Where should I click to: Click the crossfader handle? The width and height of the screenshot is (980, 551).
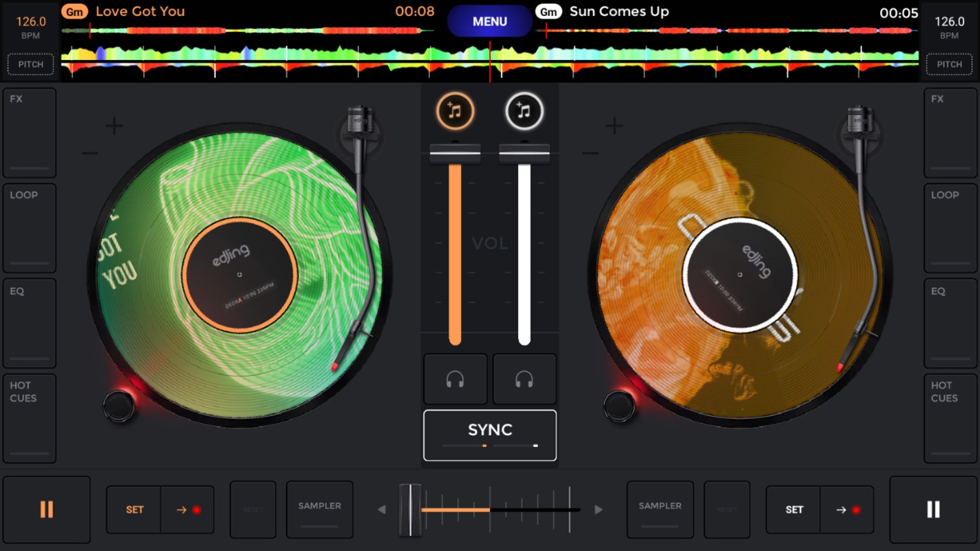411,510
